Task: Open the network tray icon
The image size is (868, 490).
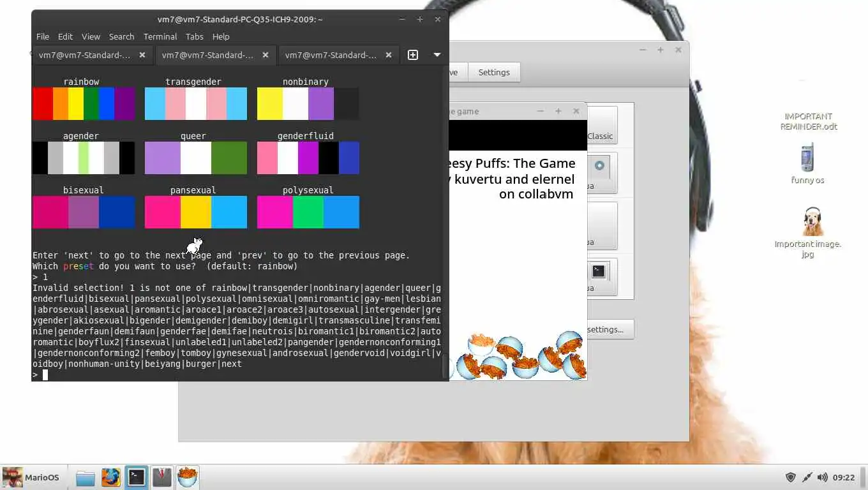Action: pos(807,477)
